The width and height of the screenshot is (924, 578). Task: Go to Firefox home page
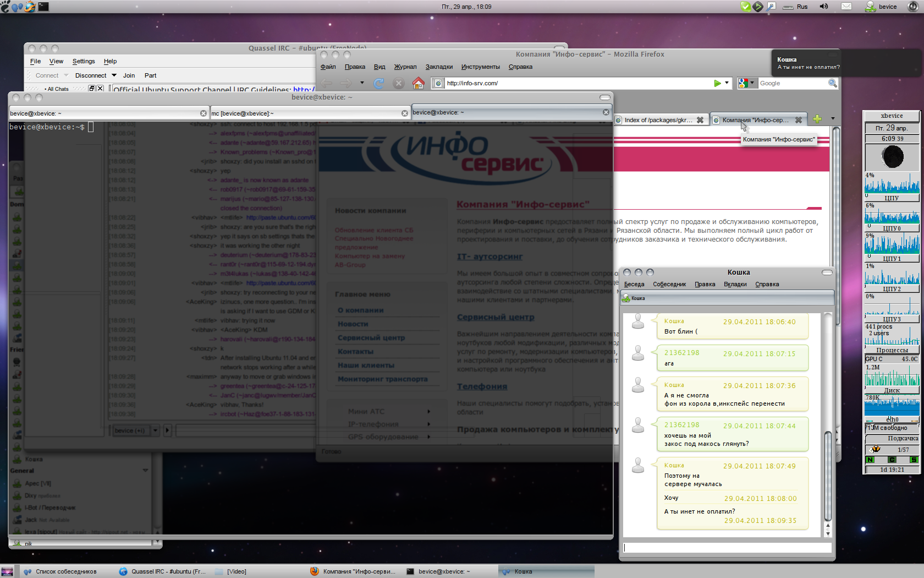[419, 83]
